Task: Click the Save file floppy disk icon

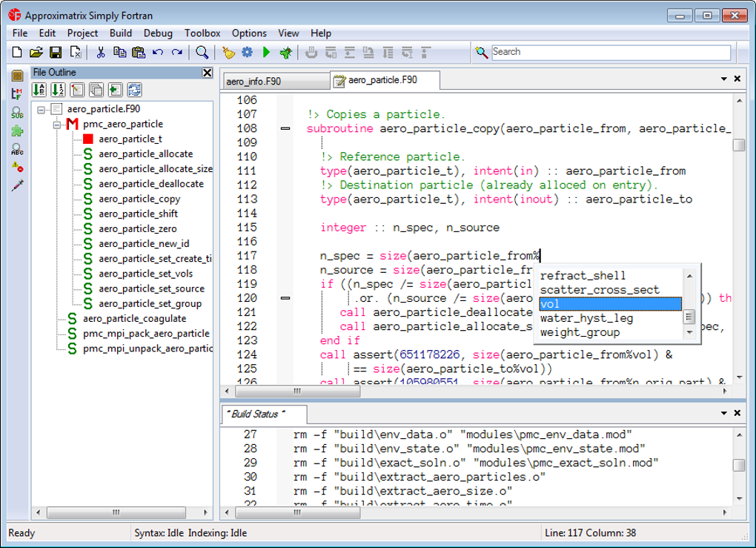Action: pyautogui.click(x=56, y=52)
